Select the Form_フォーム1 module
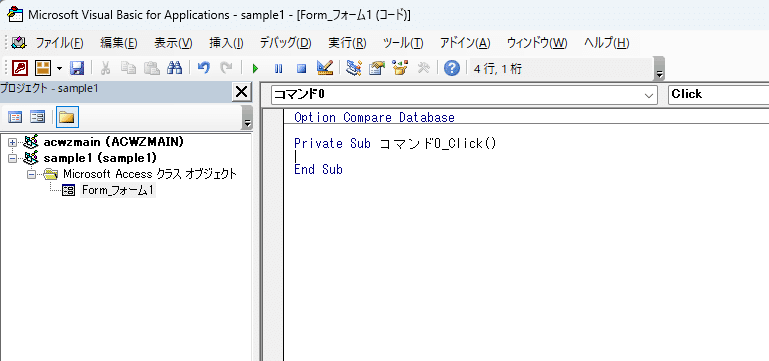The width and height of the screenshot is (769, 361). (x=118, y=190)
